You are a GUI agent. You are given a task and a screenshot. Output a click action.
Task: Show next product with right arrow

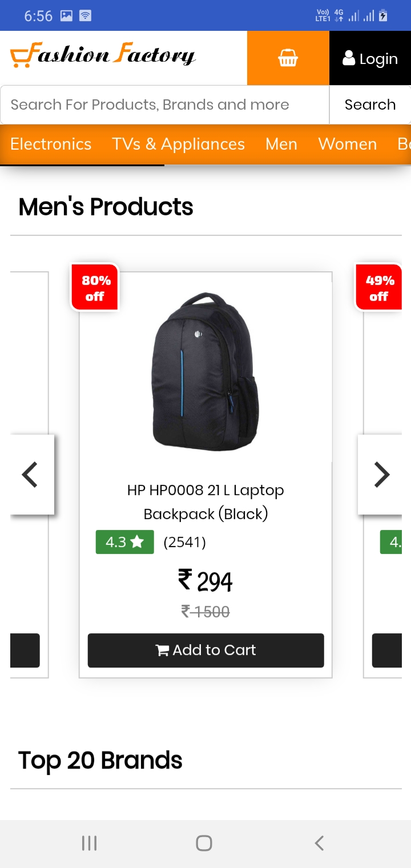click(x=381, y=475)
